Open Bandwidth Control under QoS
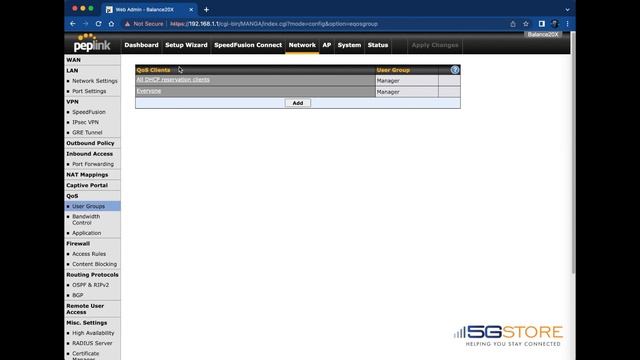 click(x=86, y=220)
